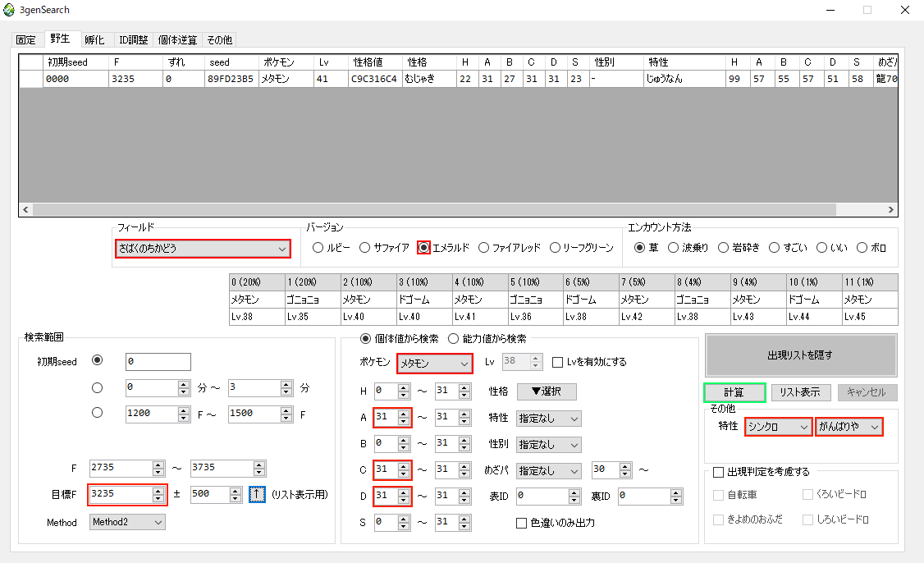The width and height of the screenshot is (924, 563).
Task: Click the 出現リストを隠す button
Action: point(801,355)
